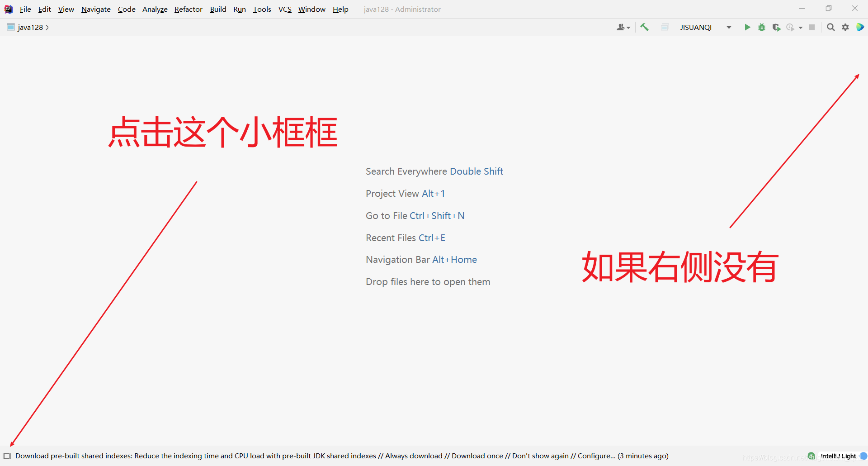The height and width of the screenshot is (466, 868).
Task: Open the VCS menu
Action: [x=285, y=9]
